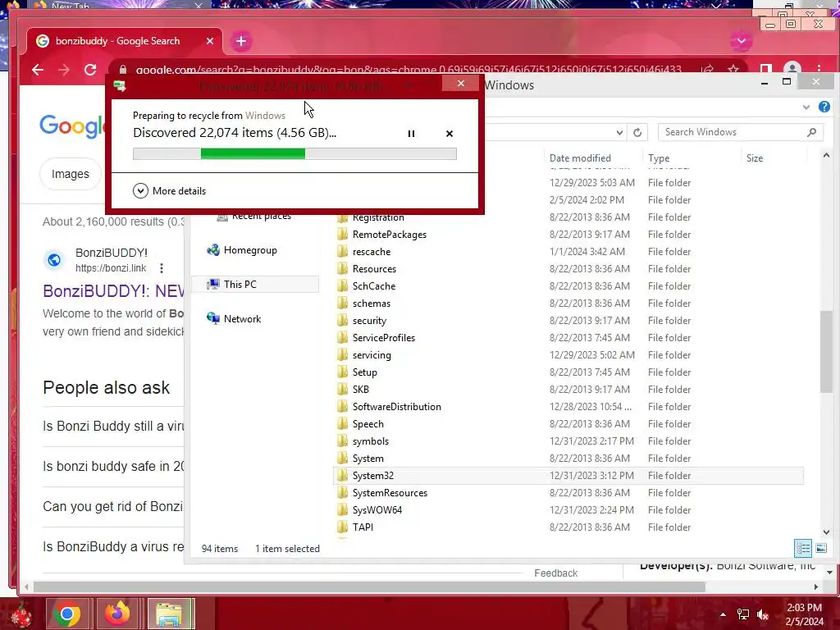Open the Chrome three-dot menu
This screenshot has width=840, height=630.
pos(819,69)
